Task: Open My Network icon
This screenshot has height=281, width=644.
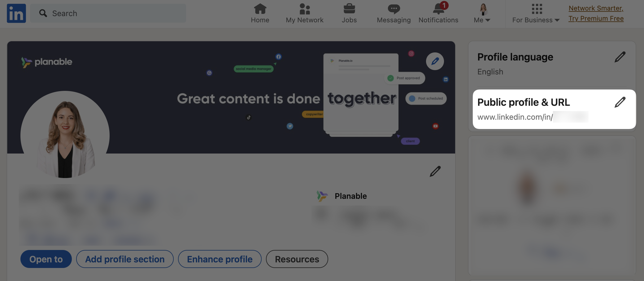Action: click(305, 9)
